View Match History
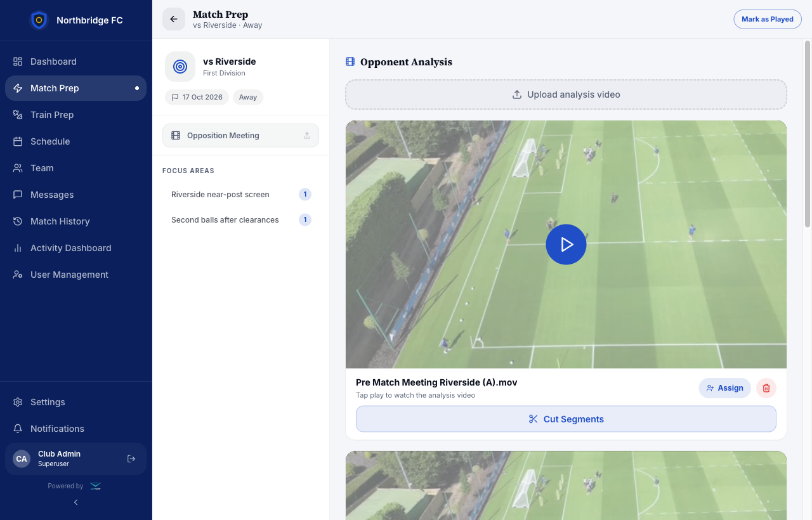 coord(75,221)
